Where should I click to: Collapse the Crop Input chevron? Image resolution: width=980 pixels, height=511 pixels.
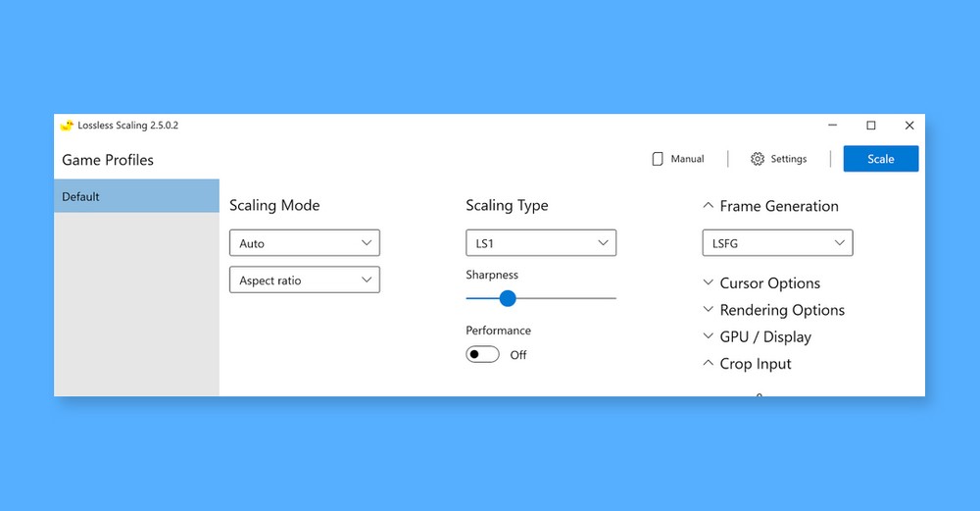click(x=709, y=363)
